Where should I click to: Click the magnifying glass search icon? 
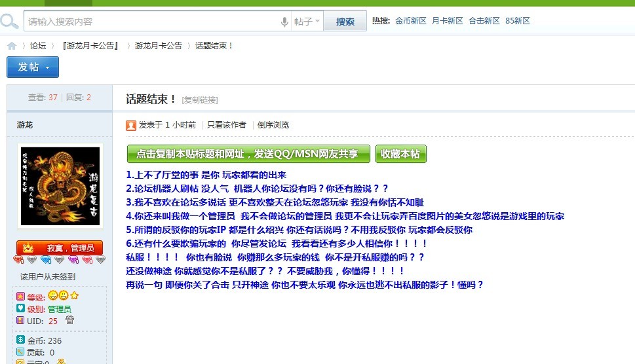pos(9,22)
